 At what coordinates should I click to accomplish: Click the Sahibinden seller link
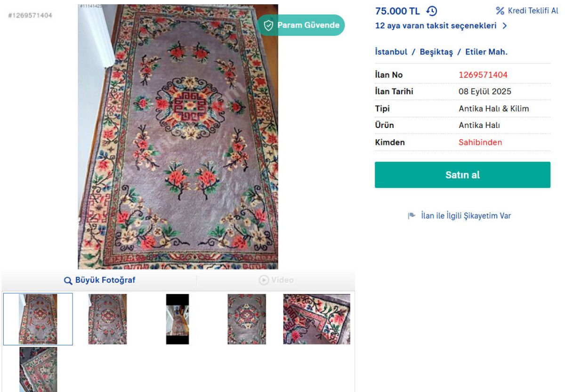point(480,142)
